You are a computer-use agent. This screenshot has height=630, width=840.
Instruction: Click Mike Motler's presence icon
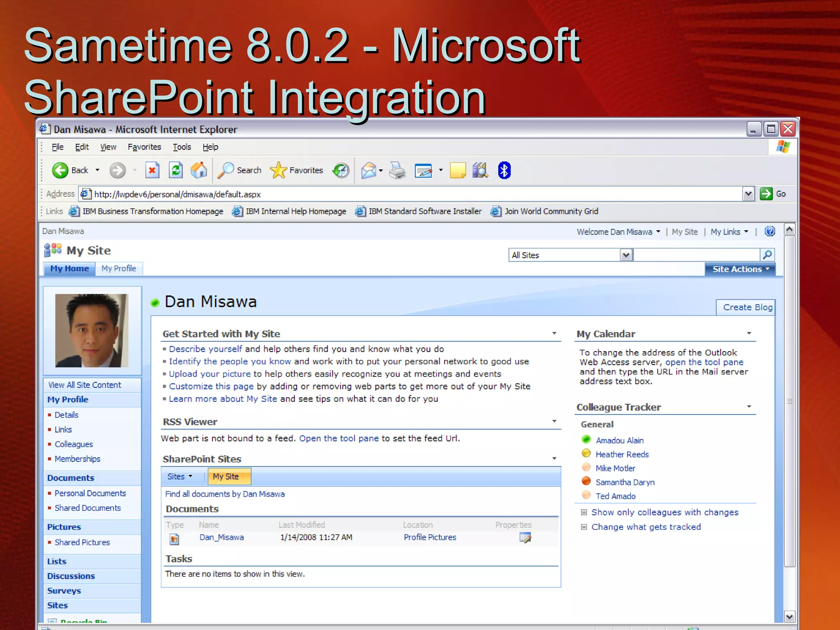coord(586,467)
